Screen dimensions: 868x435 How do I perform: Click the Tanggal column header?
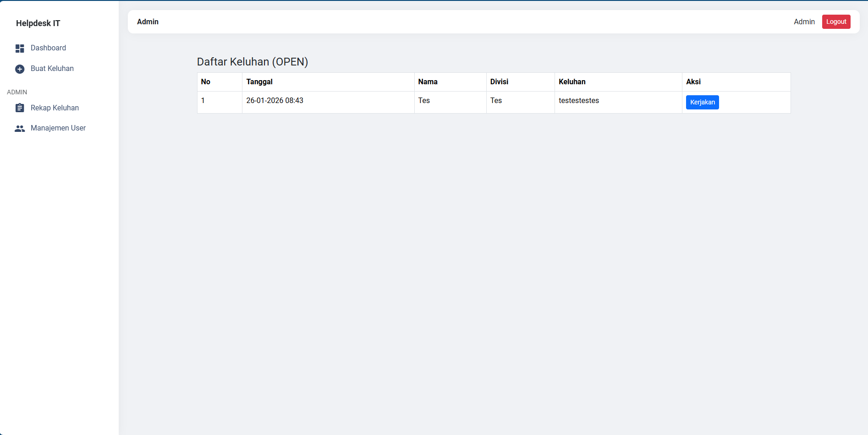tap(259, 82)
